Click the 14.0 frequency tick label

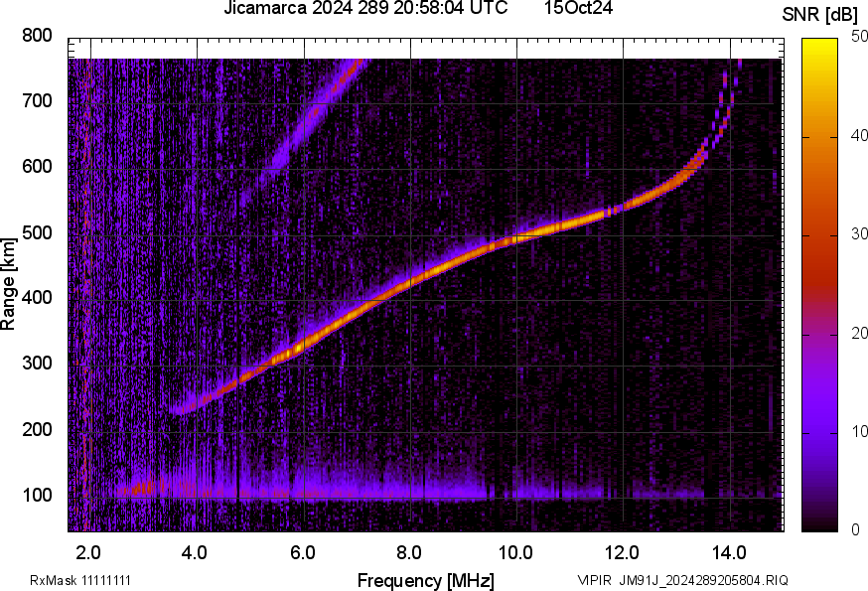[729, 551]
